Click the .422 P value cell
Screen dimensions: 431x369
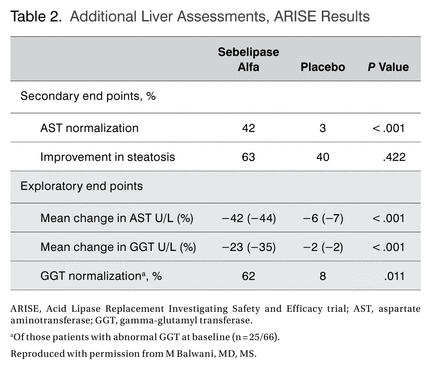(394, 157)
